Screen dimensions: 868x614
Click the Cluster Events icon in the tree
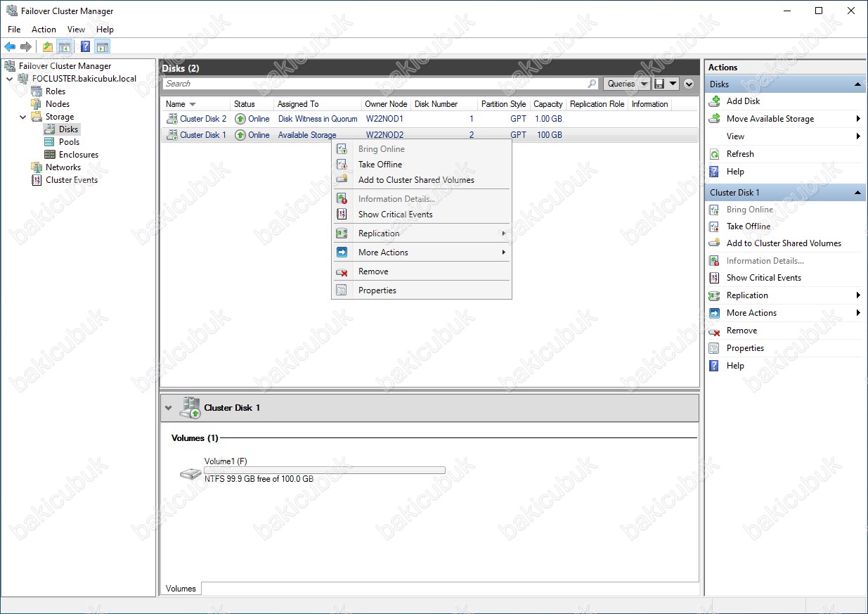pyautogui.click(x=37, y=180)
